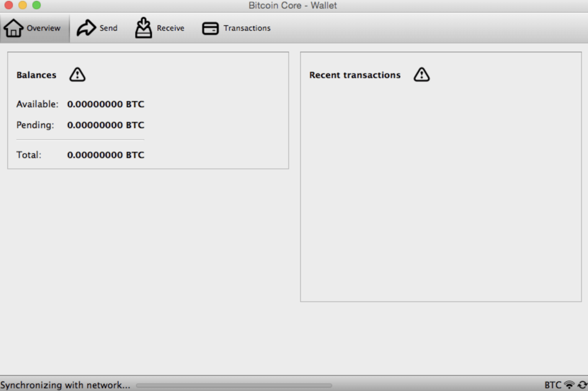Screen dimensions: 588x391
Task: Click the Available balance amount
Action: point(106,104)
